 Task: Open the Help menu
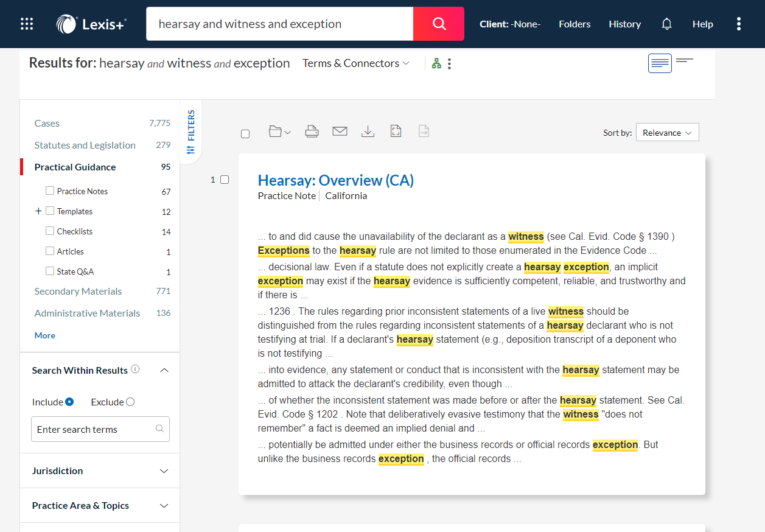tap(702, 24)
